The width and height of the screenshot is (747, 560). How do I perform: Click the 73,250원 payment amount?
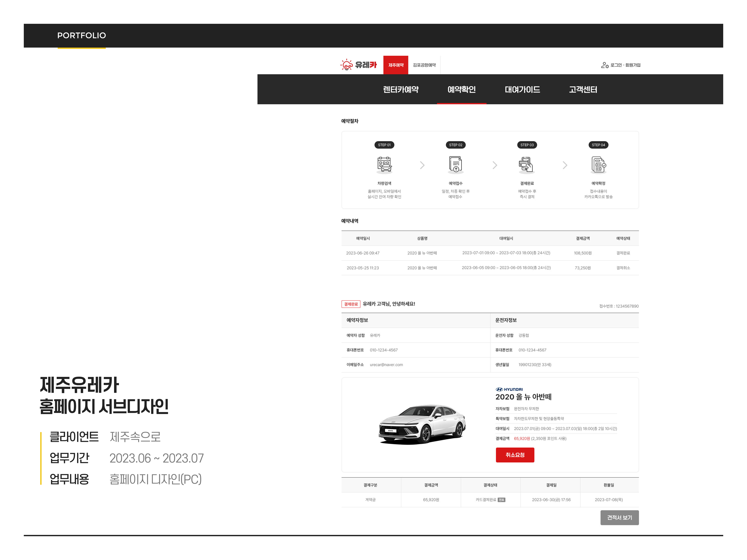tap(583, 268)
